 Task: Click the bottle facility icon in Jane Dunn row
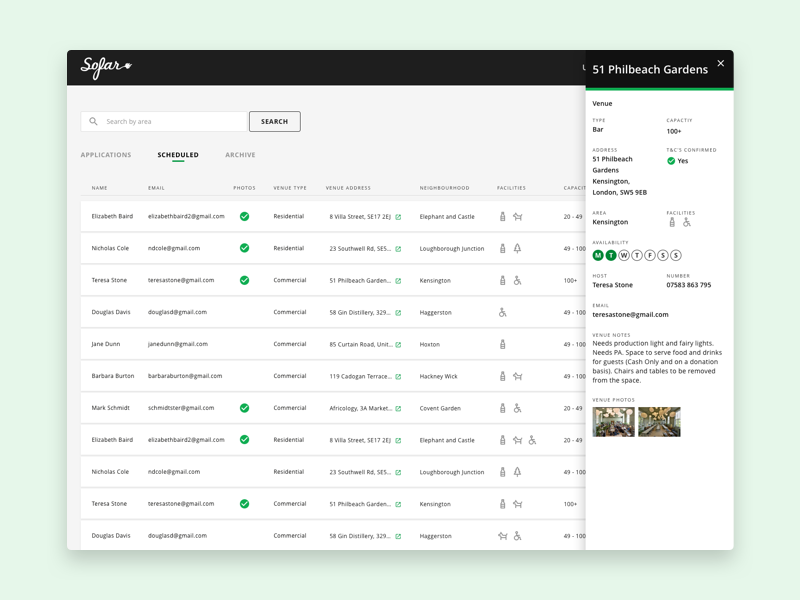click(503, 344)
